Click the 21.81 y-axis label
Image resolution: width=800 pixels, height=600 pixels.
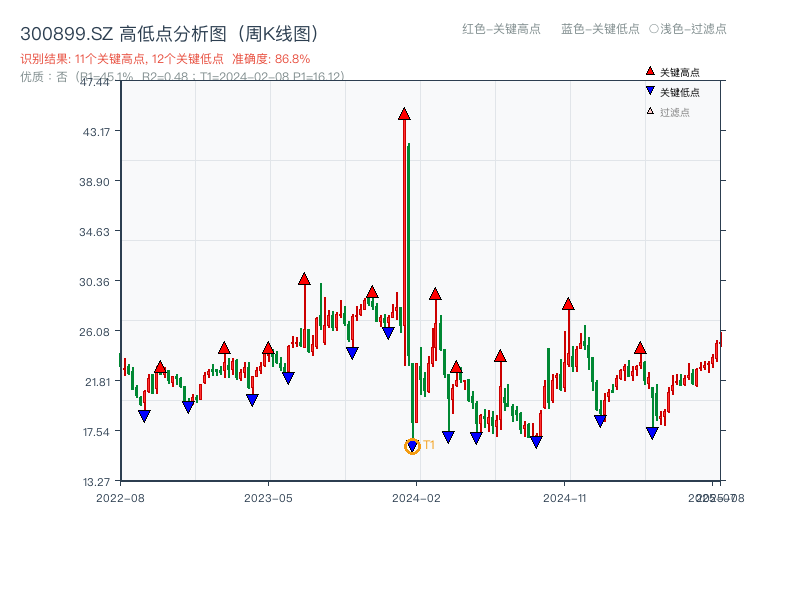pos(97,382)
